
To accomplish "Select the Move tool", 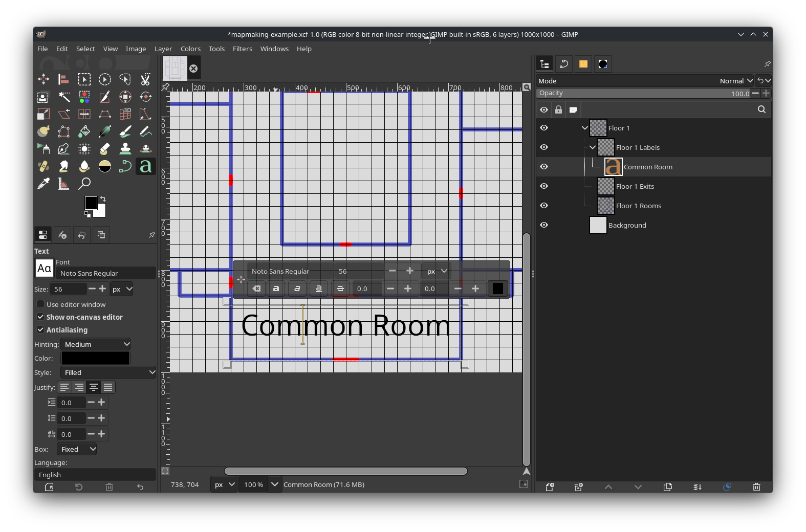I will point(43,79).
